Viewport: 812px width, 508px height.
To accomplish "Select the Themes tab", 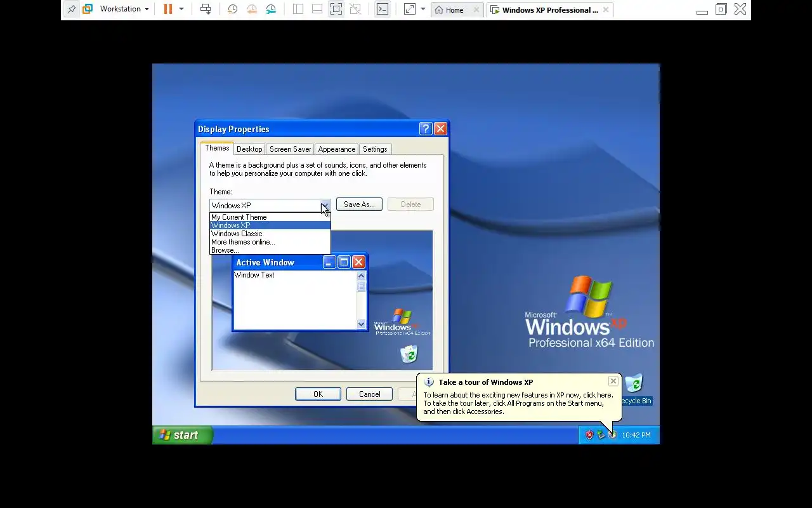I will tap(217, 148).
